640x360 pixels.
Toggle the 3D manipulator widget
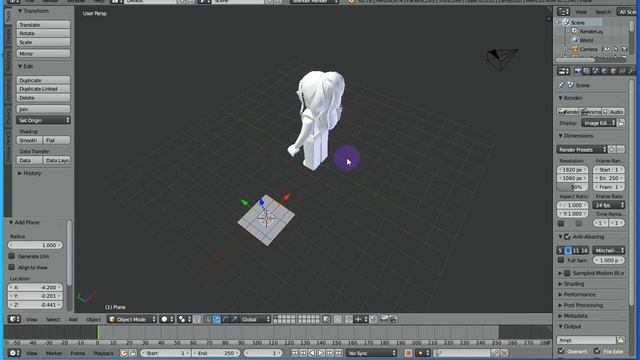tap(208, 319)
